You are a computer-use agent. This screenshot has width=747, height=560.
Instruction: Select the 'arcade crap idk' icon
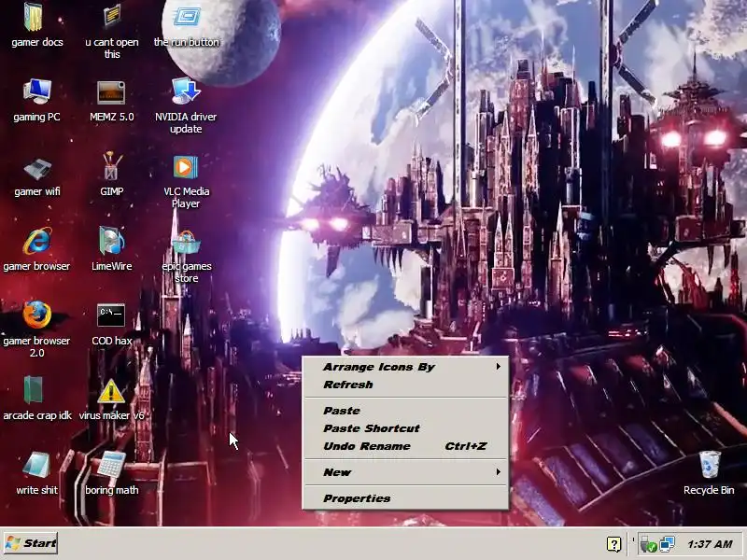point(34,389)
